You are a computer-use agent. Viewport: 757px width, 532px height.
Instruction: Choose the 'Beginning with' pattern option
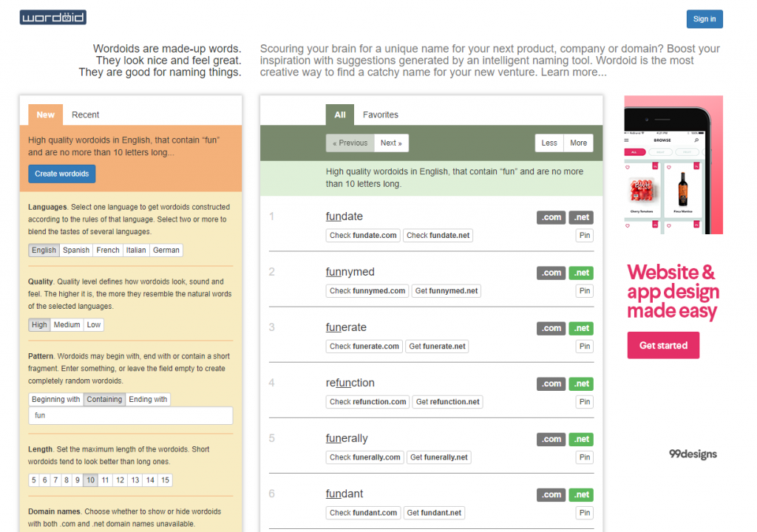click(x=55, y=400)
